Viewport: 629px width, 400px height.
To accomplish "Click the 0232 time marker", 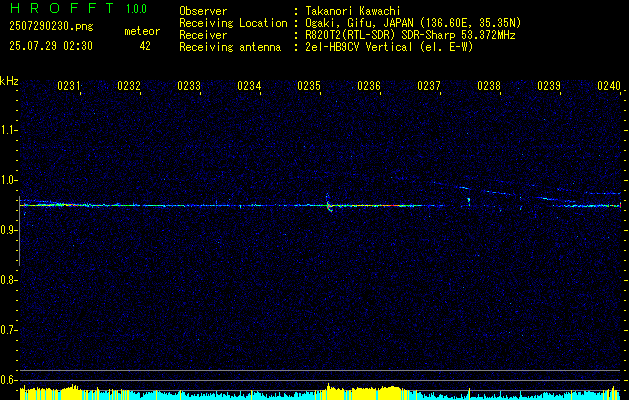I will pos(129,85).
